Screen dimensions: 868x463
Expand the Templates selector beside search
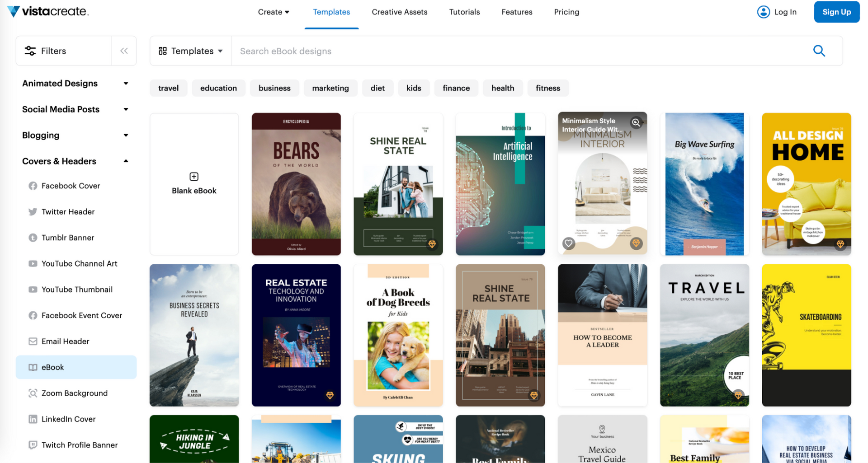tap(190, 51)
